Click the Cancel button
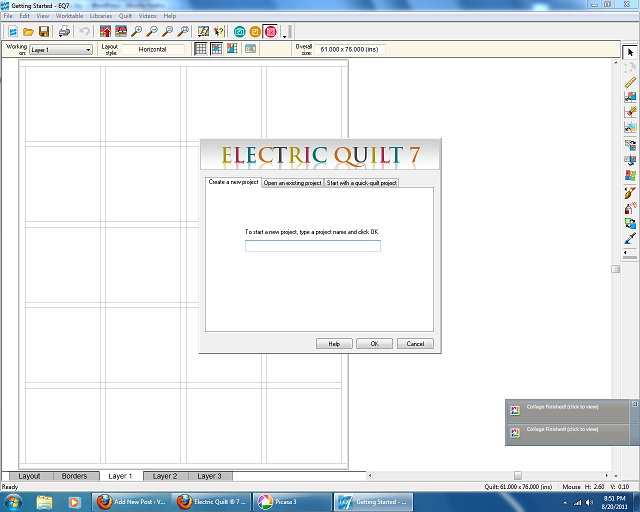Viewport: 640px width, 512px height. pyautogui.click(x=415, y=344)
